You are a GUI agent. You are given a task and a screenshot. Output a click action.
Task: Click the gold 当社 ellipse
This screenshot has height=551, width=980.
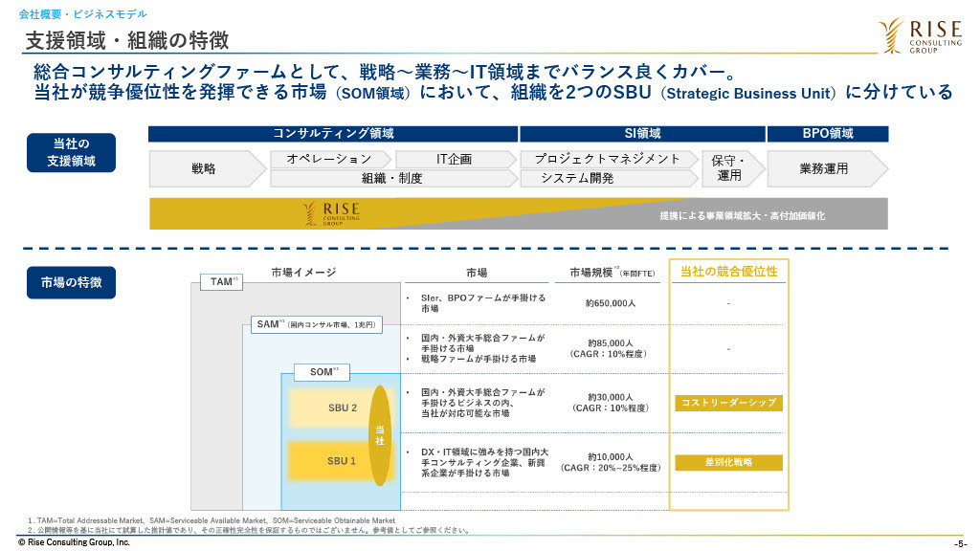click(379, 435)
